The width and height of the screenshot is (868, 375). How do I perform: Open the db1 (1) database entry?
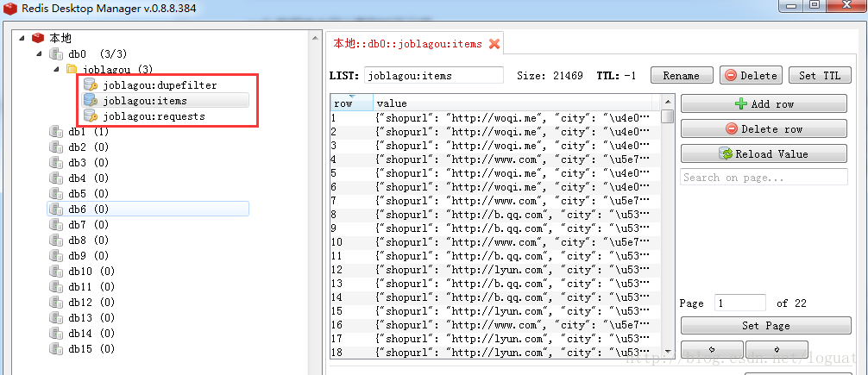[89, 132]
